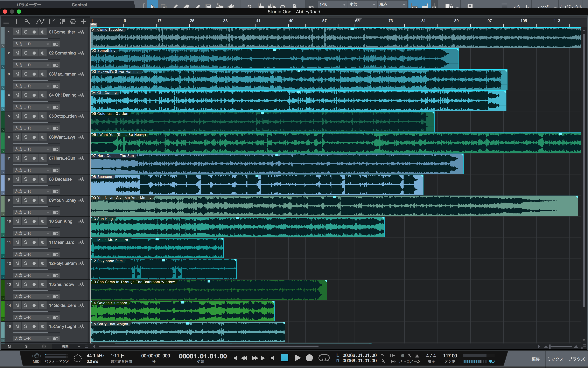
Task: Add a track with the plus icon
Action: coord(83,22)
